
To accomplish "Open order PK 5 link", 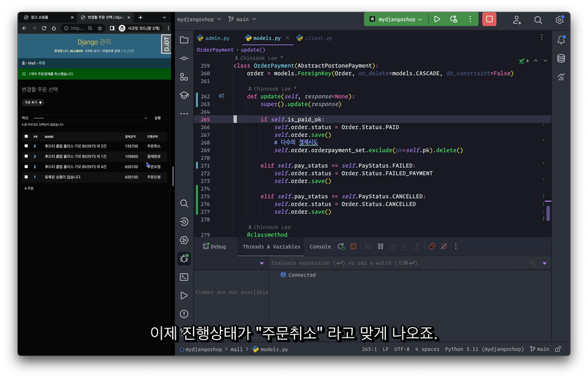I will 34,146.
